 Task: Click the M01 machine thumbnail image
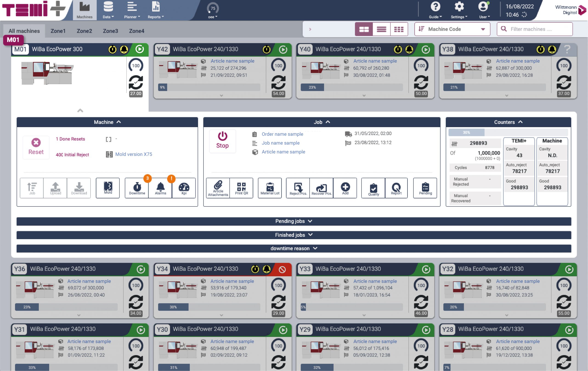(x=47, y=73)
